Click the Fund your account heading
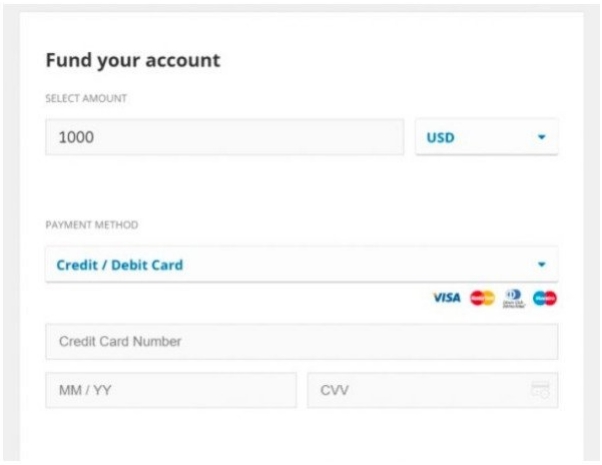Viewport: 602px width, 465px height. [x=133, y=61]
